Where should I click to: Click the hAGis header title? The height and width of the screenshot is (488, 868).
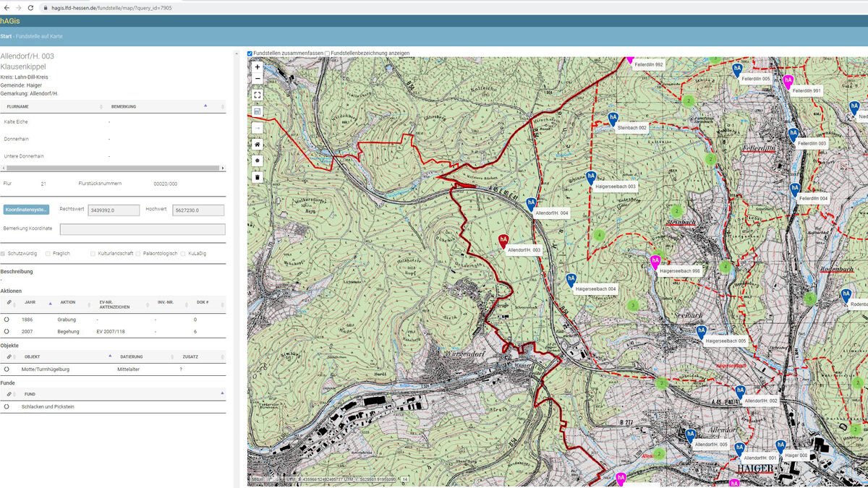(x=10, y=21)
